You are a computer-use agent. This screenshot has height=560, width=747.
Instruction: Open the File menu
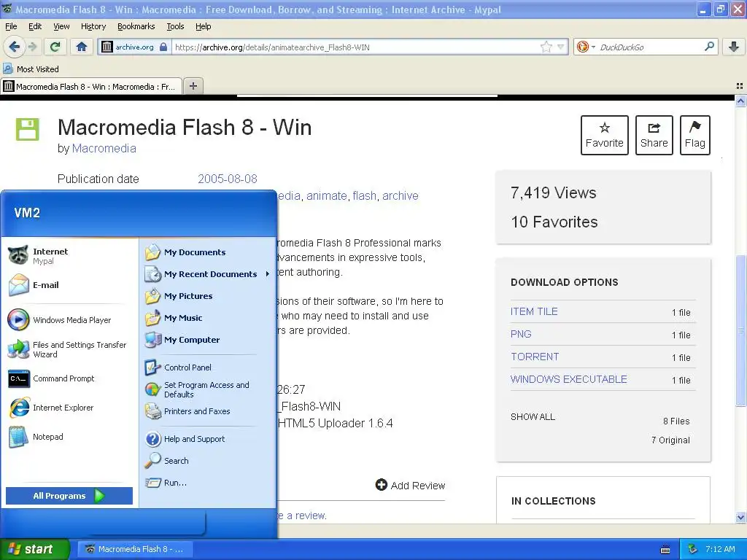click(11, 26)
